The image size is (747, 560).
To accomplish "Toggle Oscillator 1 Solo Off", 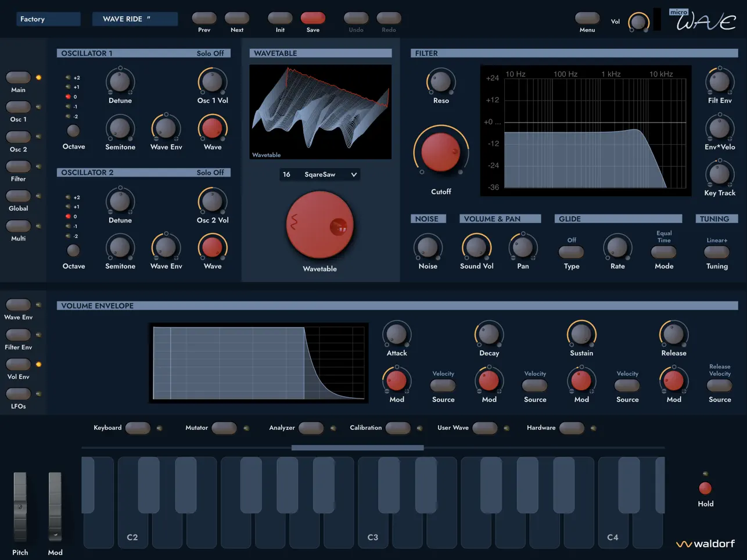I will [x=210, y=53].
